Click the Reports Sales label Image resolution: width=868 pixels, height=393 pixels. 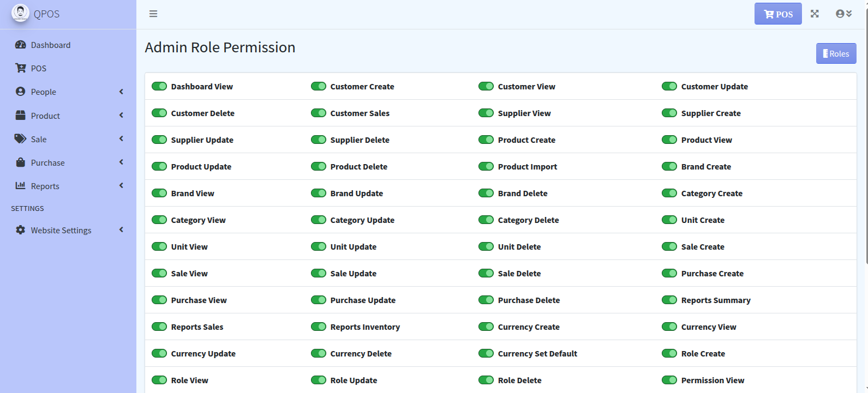(x=197, y=327)
